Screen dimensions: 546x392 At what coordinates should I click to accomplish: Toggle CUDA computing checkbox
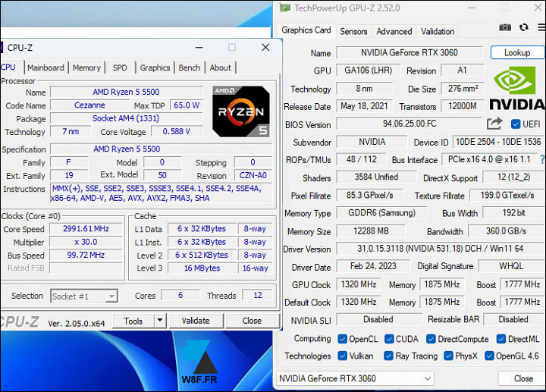[x=389, y=339]
